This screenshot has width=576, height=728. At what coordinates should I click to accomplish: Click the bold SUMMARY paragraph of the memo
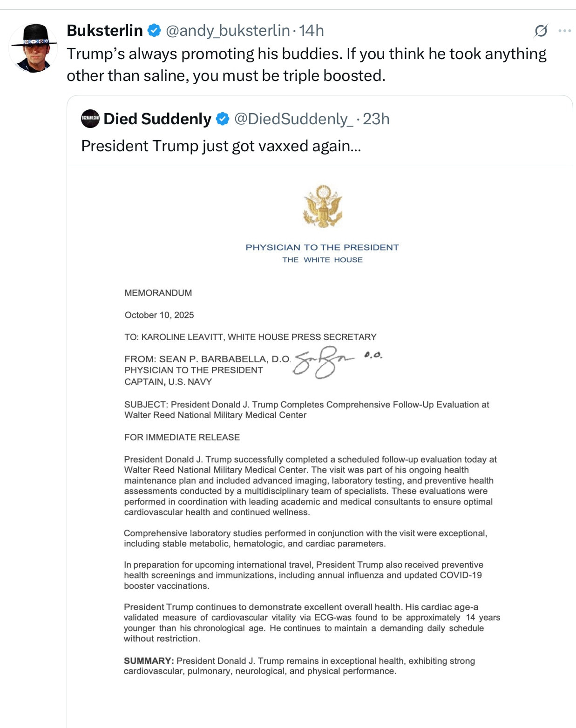(299, 666)
